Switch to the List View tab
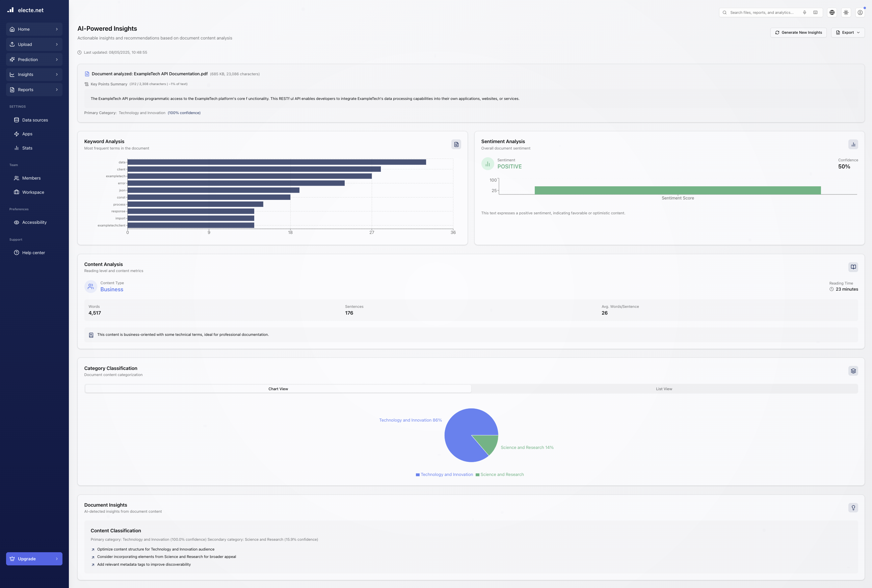872x588 pixels. click(664, 389)
